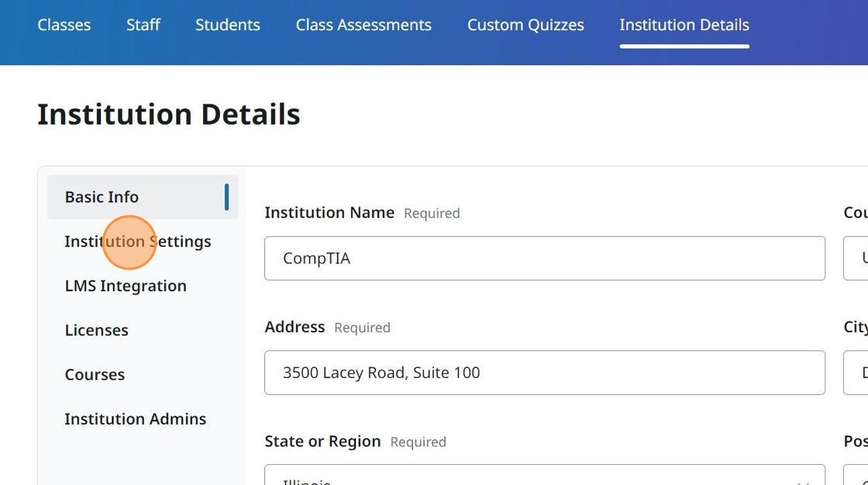Screen dimensions: 868x485
Task: Open the Custom Quizzes tab
Action: tap(525, 25)
